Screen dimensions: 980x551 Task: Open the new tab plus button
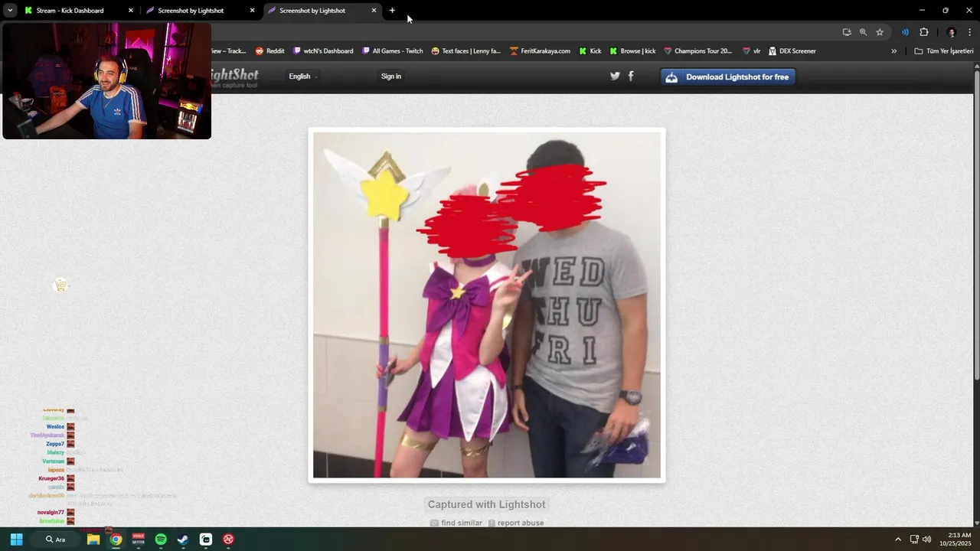point(392,11)
